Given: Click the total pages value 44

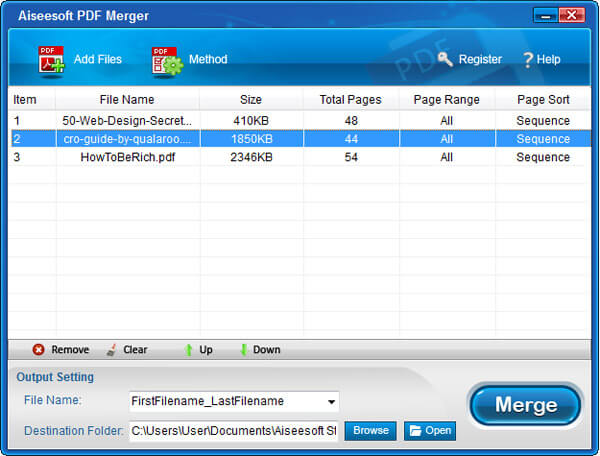Looking at the screenshot, I should [x=351, y=139].
